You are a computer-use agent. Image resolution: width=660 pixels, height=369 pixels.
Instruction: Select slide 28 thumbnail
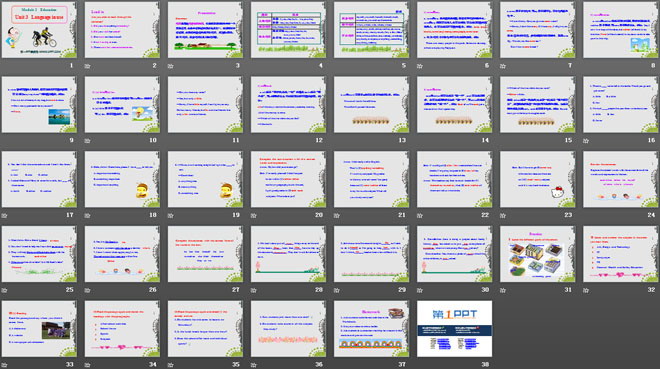click(x=288, y=254)
